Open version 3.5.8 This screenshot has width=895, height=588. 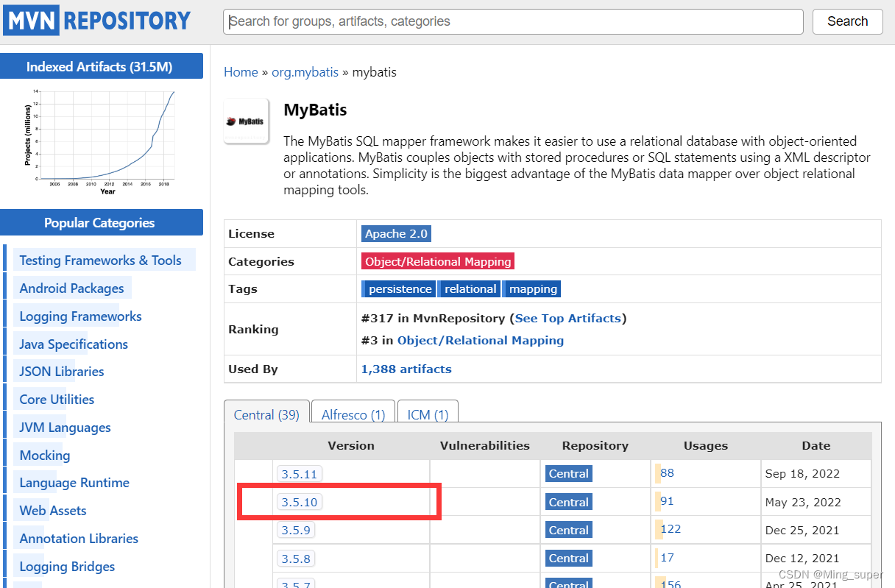pyautogui.click(x=296, y=559)
